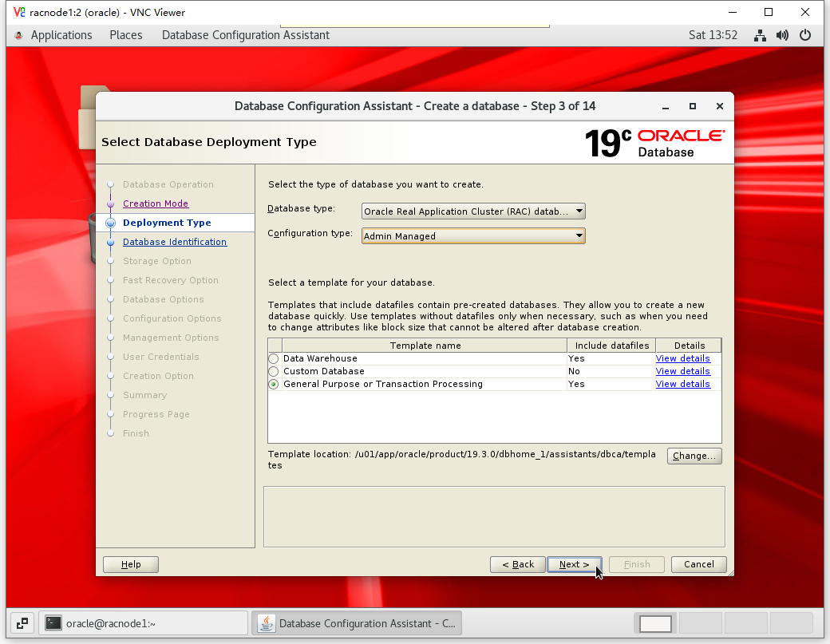
Task: Click the volume speaker icon
Action: point(782,35)
